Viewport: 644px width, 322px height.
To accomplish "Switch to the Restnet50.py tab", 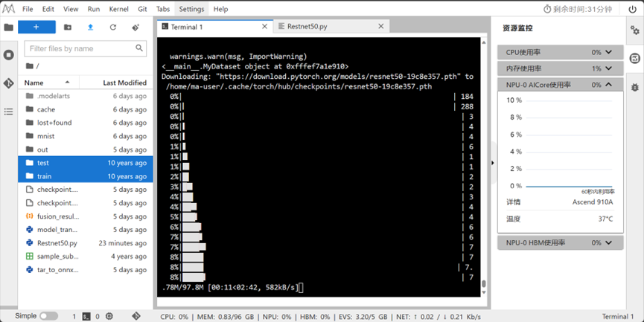I will point(331,27).
